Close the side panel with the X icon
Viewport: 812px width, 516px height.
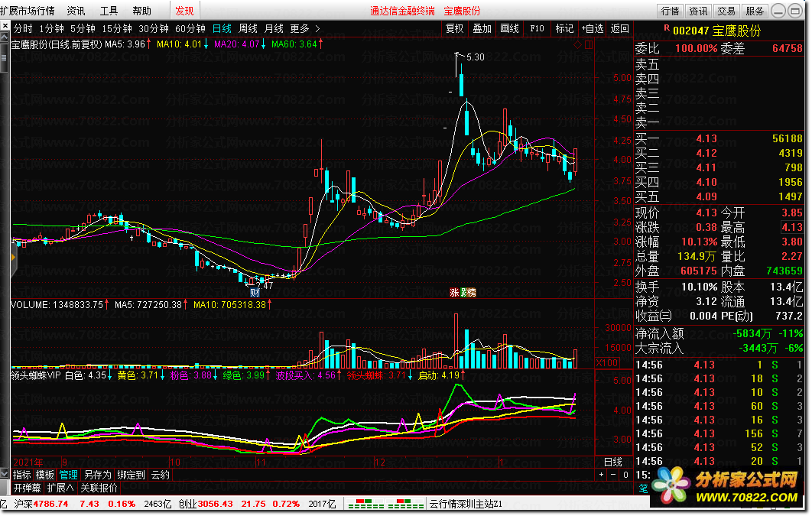click(x=5, y=25)
